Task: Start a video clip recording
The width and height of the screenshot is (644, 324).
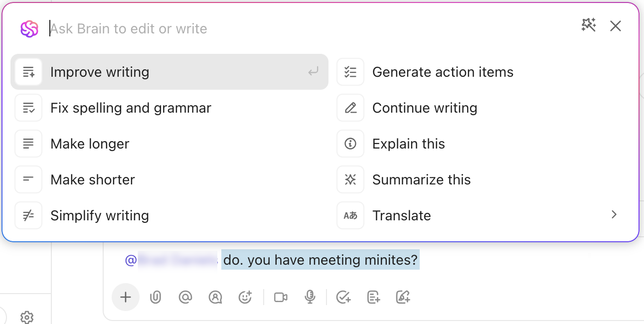Action: tap(281, 298)
